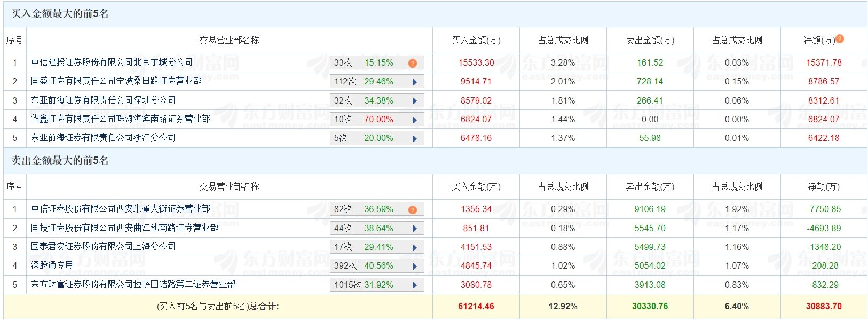Open 中信建投证券股份有限公司北京东城分公司 link
This screenshot has width=868, height=321.
[x=112, y=62]
